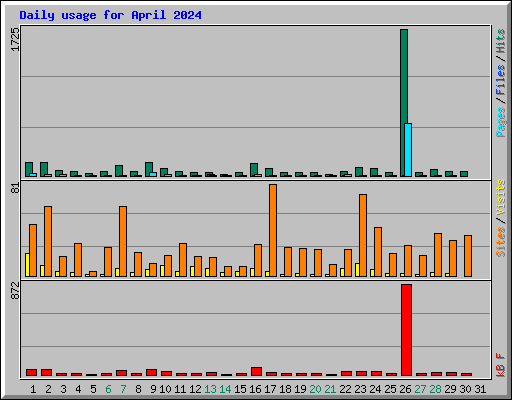The width and height of the screenshot is (512, 400).
Task: Click day label 12 on the x-axis
Action: pyautogui.click(x=195, y=389)
